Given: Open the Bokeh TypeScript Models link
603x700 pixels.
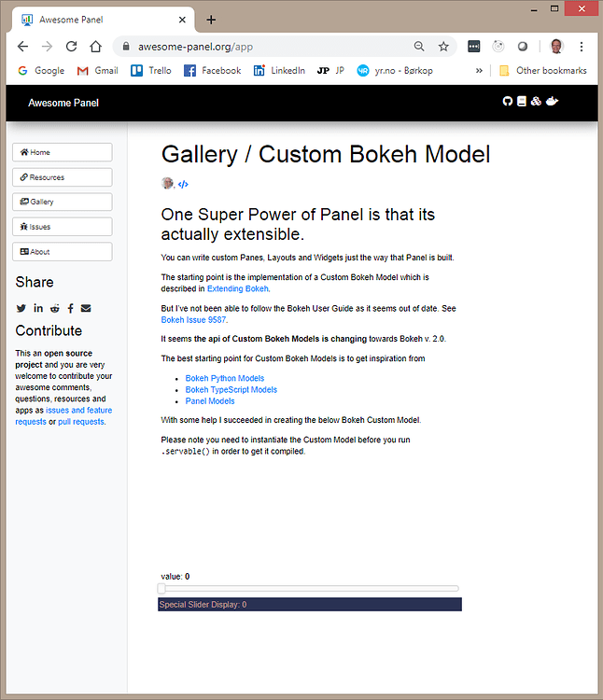Looking at the screenshot, I should [231, 390].
